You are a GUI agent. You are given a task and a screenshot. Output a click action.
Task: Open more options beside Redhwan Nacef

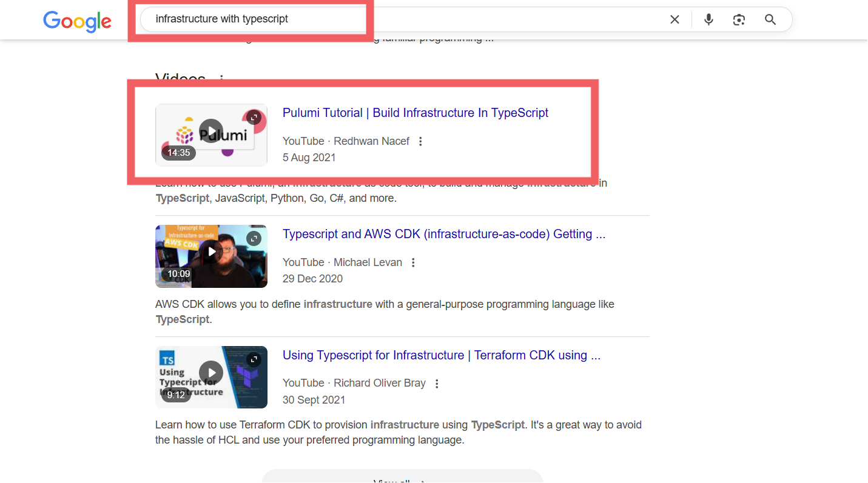click(420, 141)
